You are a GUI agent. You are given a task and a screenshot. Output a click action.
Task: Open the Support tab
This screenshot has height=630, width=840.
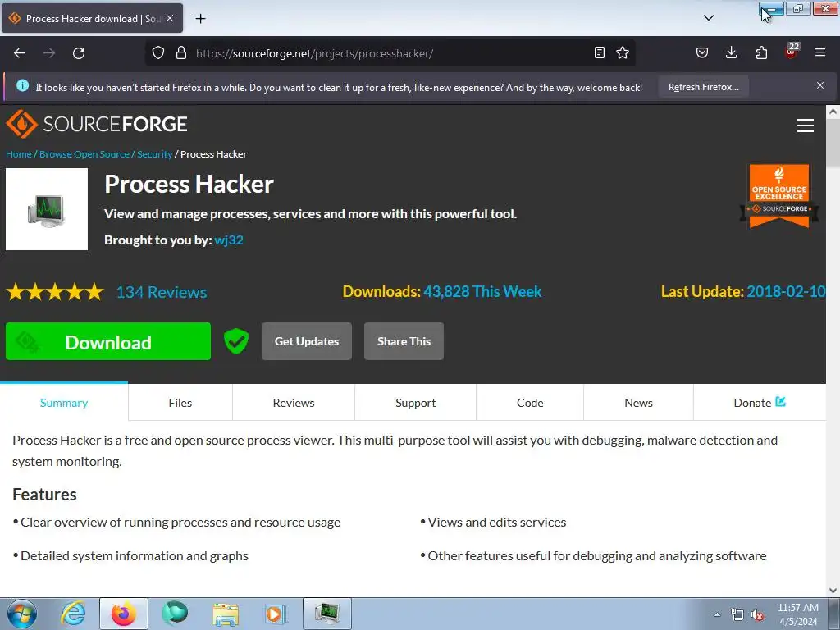click(x=415, y=403)
